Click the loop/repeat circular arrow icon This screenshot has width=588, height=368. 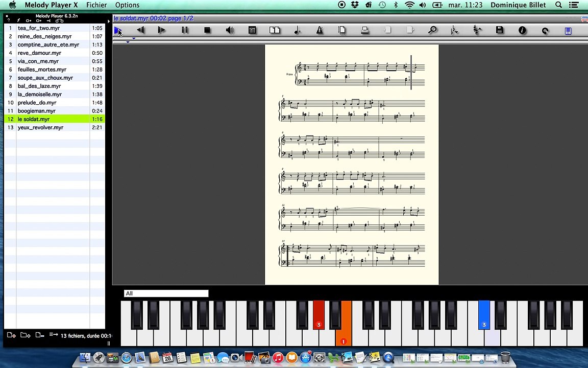pos(545,31)
